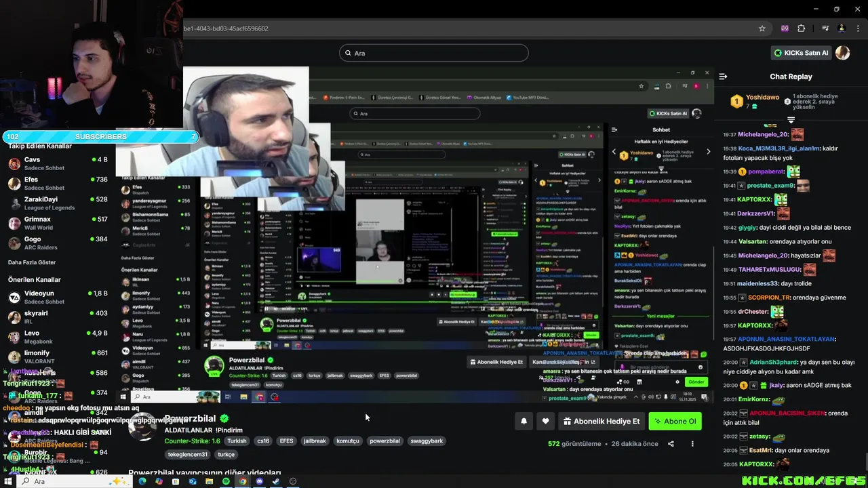This screenshot has width=868, height=488.
Task: Open the Chrome three-dot menu
Action: (x=857, y=28)
